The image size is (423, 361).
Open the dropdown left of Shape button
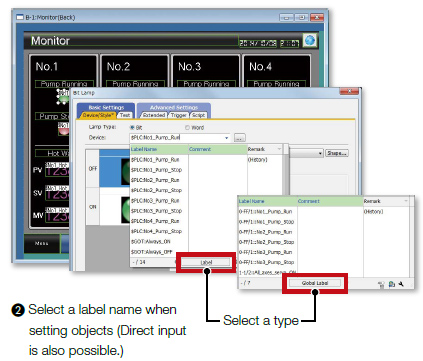tap(320, 153)
